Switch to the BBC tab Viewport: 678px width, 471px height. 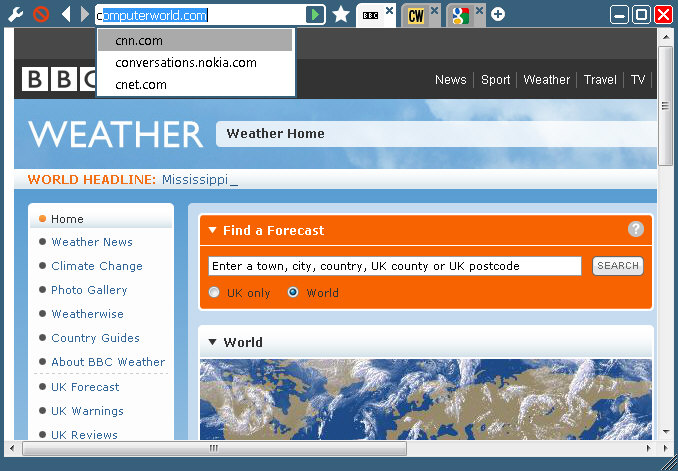tap(371, 16)
